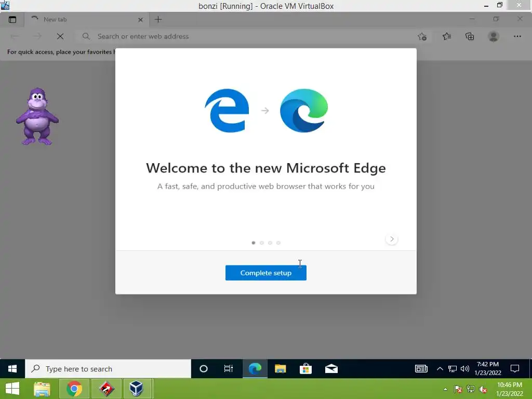Click the new Edge logo
Viewport: 532px width, 399px height.
pyautogui.click(x=304, y=111)
